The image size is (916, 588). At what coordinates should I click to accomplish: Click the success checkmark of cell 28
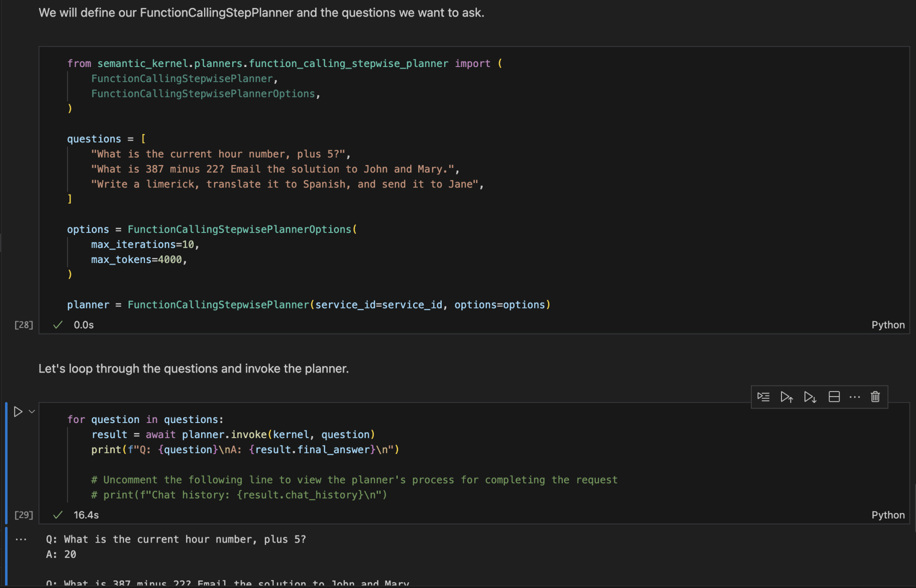click(x=58, y=325)
